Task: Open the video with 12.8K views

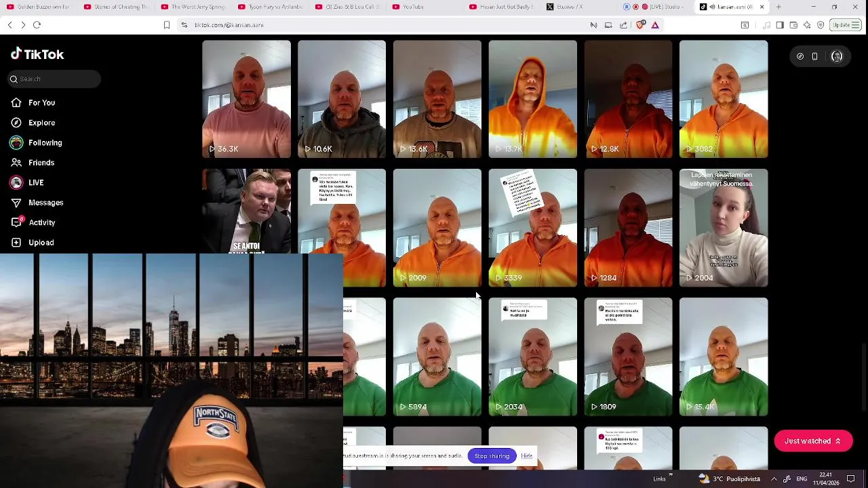Action: 629,99
